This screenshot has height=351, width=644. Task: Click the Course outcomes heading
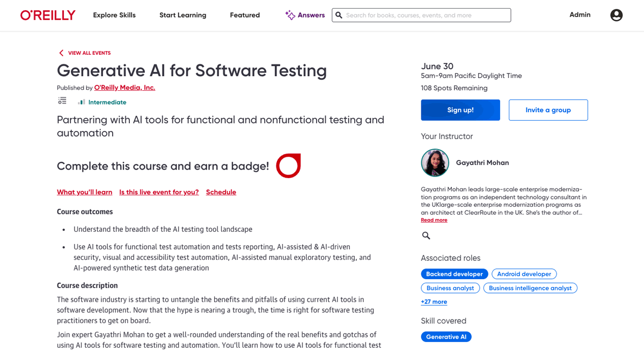point(85,212)
